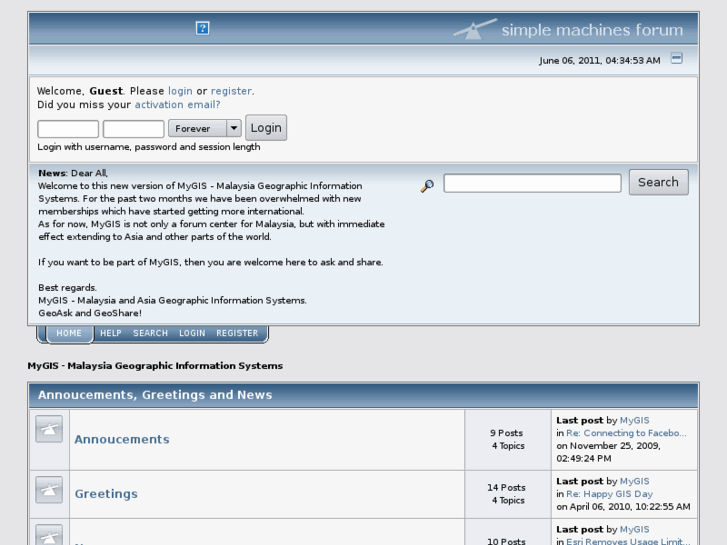Focus the forum search text box
727x545 pixels.
coord(532,183)
